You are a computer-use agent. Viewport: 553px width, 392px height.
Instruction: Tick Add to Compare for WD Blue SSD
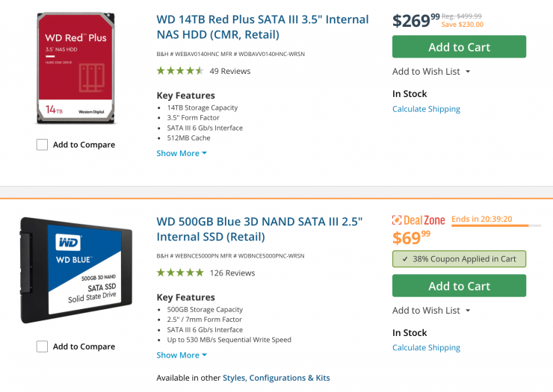click(43, 346)
